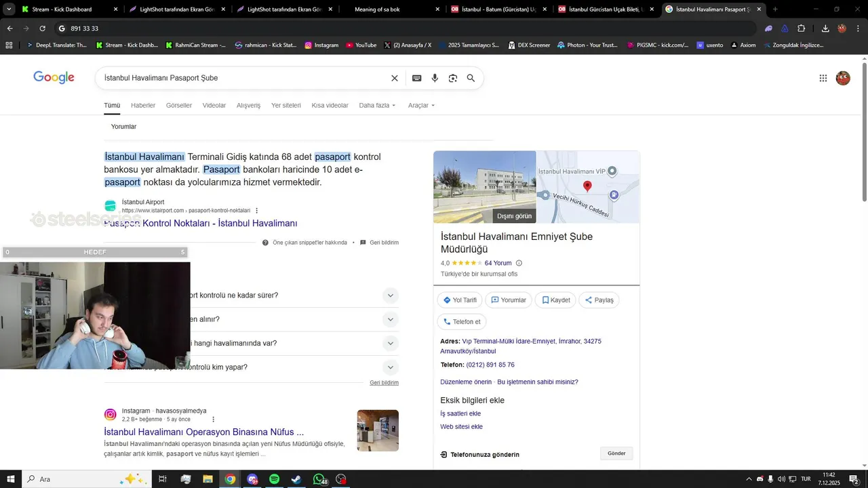The height and width of the screenshot is (488, 868).
Task: Open the Instagram bookmark
Action: pos(321,45)
